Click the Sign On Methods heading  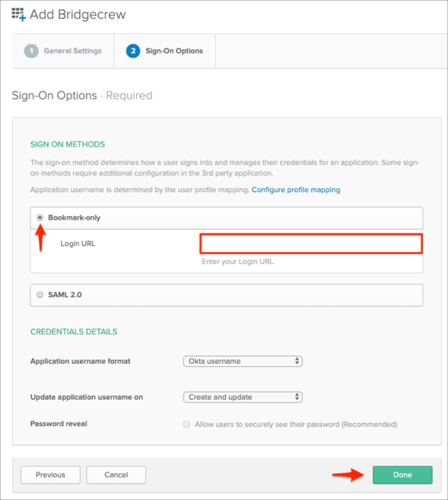(x=67, y=144)
